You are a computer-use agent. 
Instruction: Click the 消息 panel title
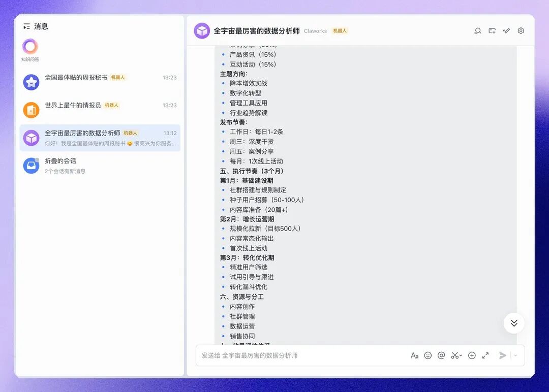click(x=41, y=26)
